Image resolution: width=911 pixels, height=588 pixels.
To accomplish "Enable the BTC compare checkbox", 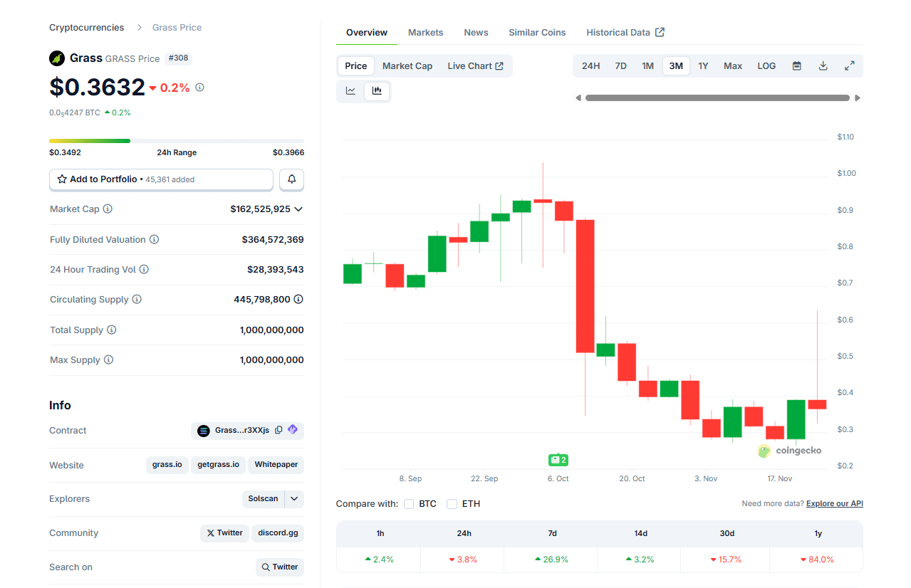I will click(x=408, y=503).
